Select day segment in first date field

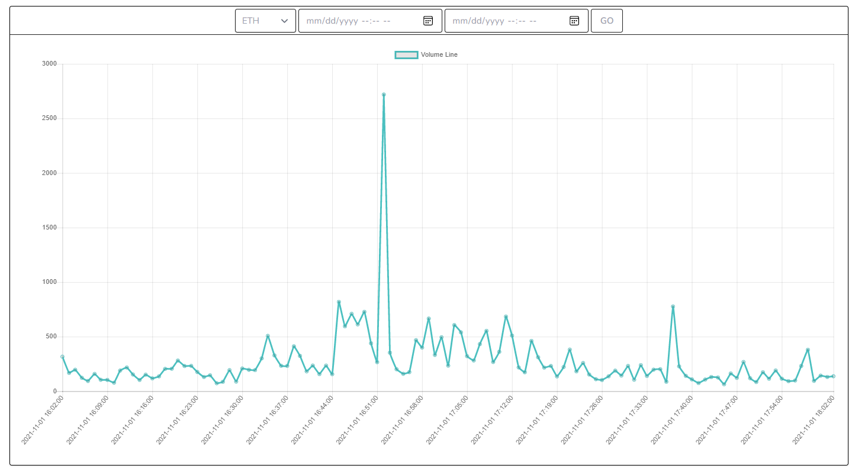click(327, 21)
